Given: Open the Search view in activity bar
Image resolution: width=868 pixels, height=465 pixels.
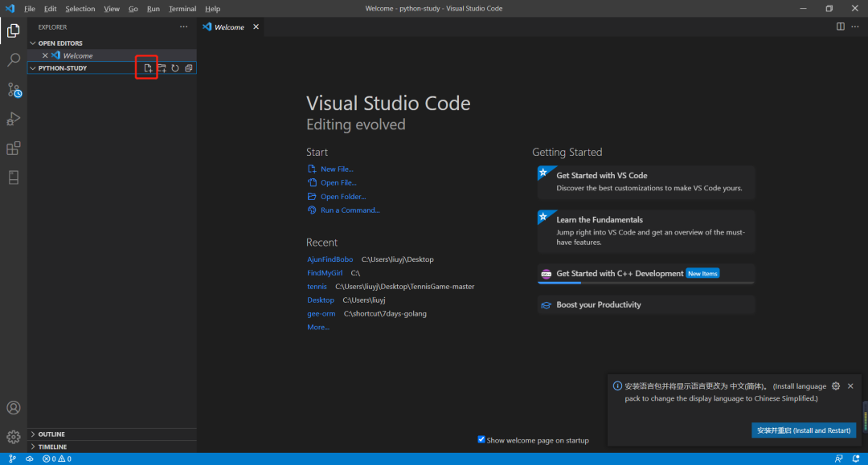Looking at the screenshot, I should [14, 60].
